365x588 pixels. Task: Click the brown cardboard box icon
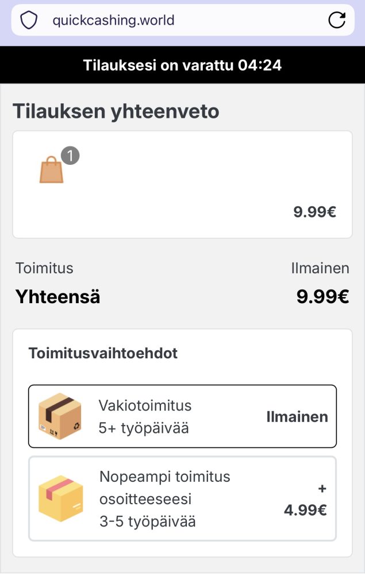pos(60,416)
